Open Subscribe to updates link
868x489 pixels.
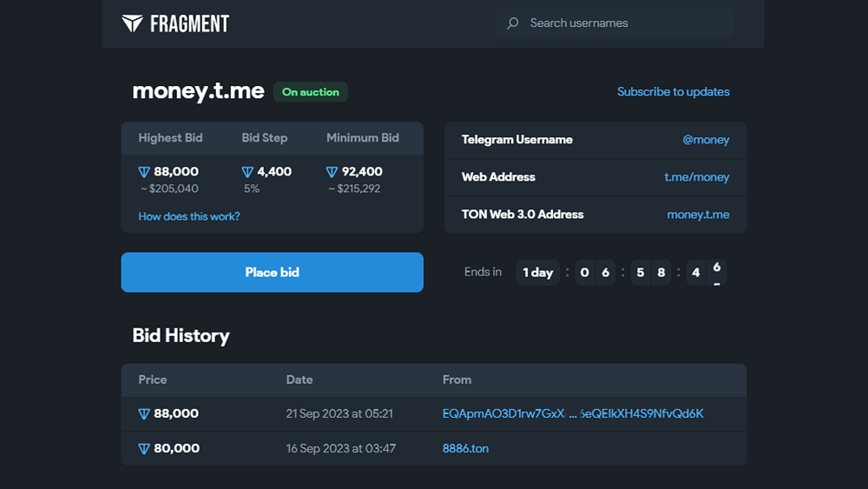tap(674, 92)
